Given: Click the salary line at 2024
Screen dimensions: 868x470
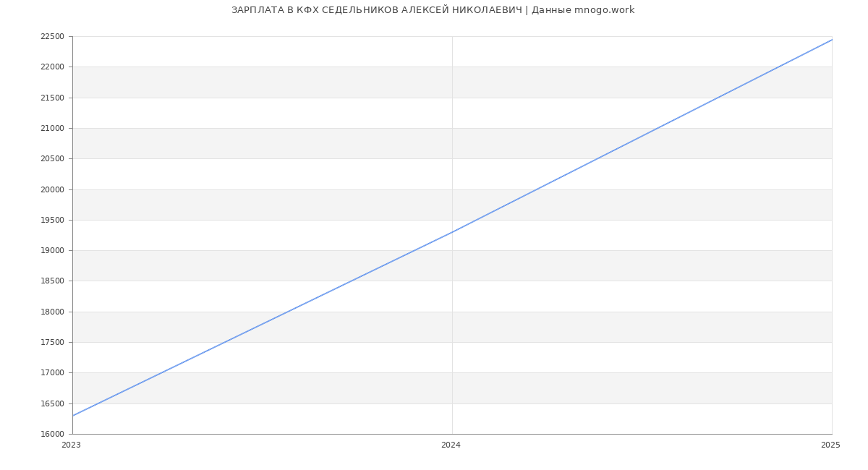Looking at the screenshot, I should pyautogui.click(x=452, y=232).
